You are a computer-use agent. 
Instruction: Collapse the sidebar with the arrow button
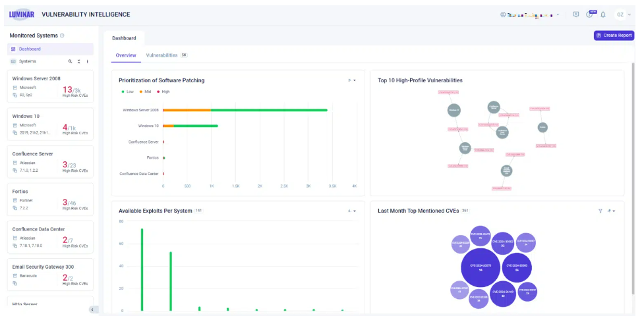(92, 310)
